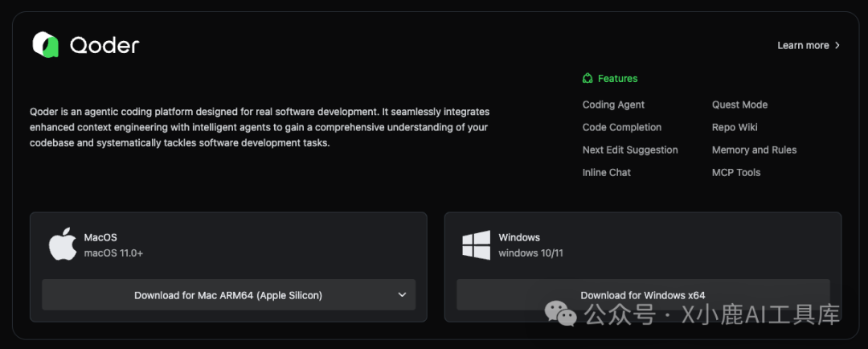Click the Windows logo icon
This screenshot has height=349, width=868.
click(476, 244)
